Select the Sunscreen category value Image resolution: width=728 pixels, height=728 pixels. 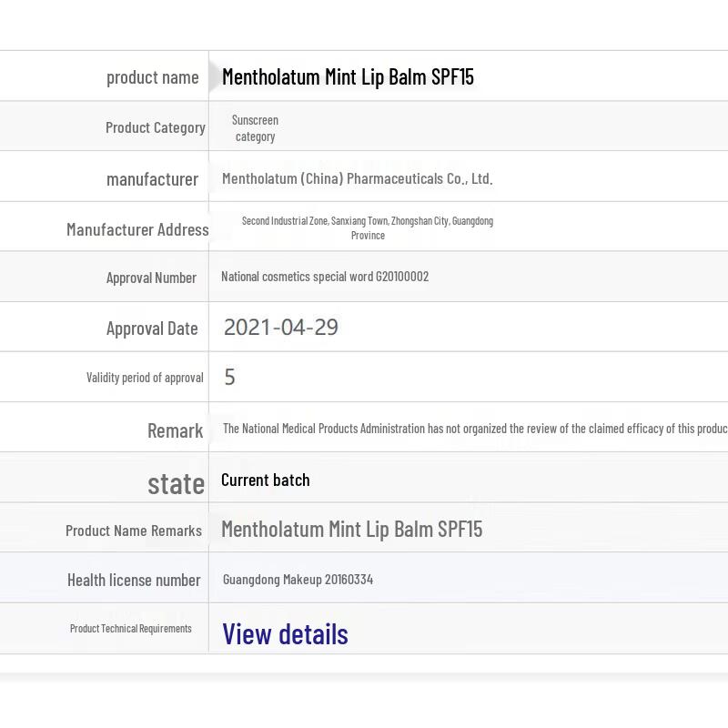(255, 128)
